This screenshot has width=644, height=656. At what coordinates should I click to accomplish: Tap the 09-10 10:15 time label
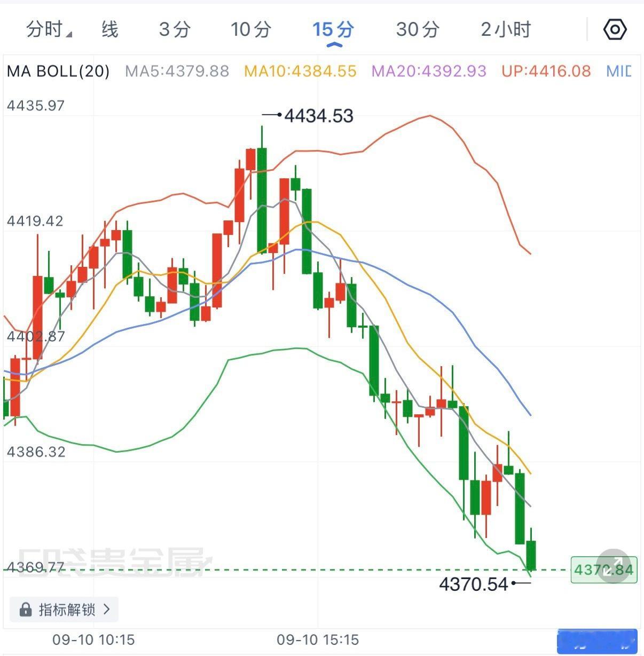point(93,639)
